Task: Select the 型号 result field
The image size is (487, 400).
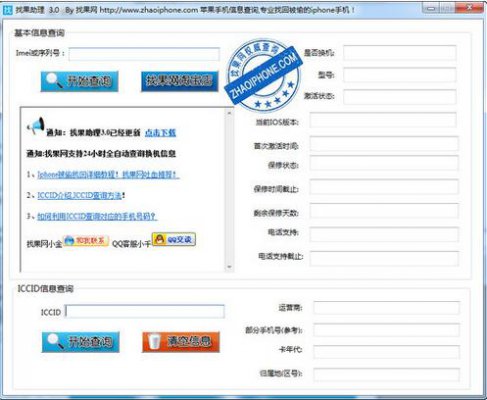Action: click(400, 75)
